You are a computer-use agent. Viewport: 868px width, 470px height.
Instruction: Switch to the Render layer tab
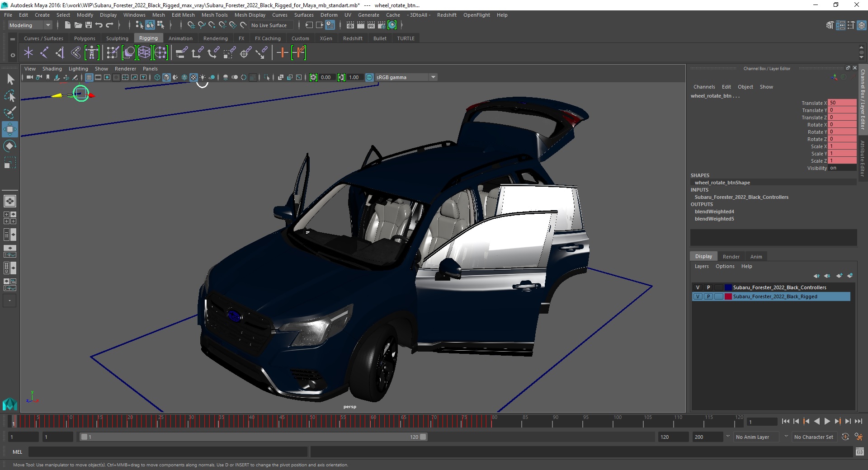pyautogui.click(x=731, y=257)
